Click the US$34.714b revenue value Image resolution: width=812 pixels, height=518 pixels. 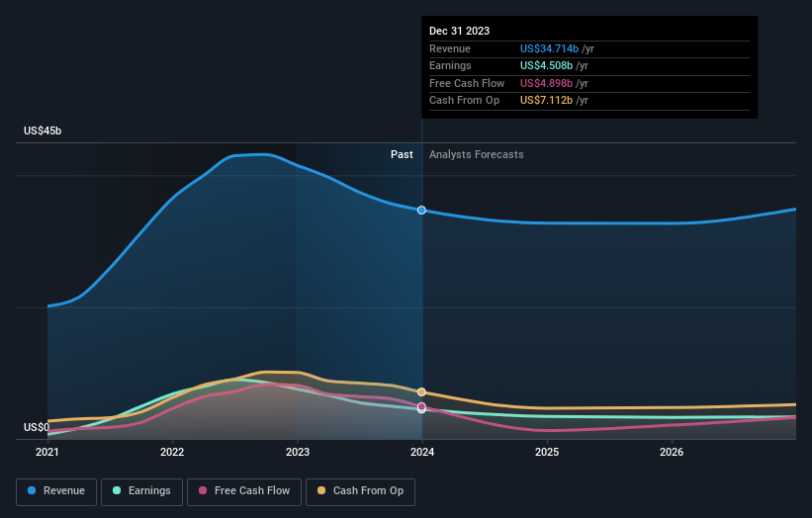(549, 48)
